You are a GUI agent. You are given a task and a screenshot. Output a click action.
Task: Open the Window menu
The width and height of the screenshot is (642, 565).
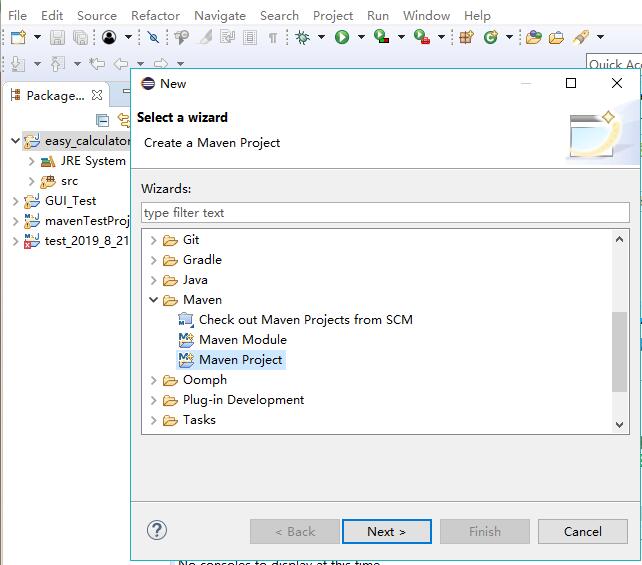[426, 16]
